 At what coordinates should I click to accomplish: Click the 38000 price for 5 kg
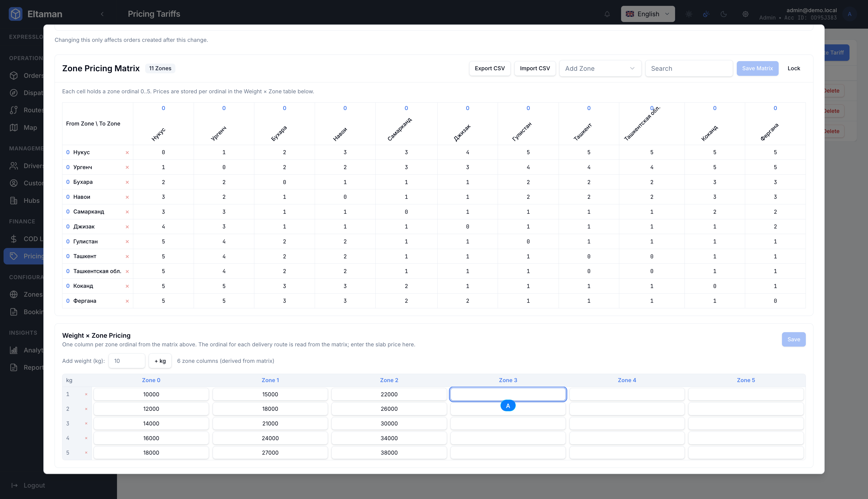[389, 453]
